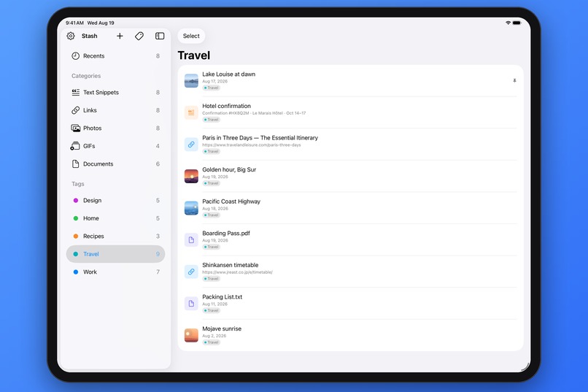Screen dimensions: 588x392
Task: Click the GIFs icon in sidebar
Action: (x=75, y=146)
